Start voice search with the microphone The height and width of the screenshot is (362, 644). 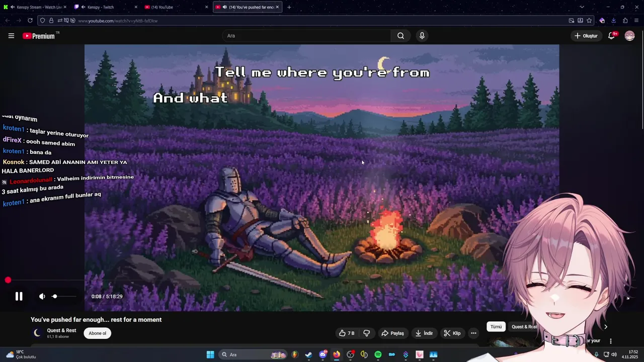point(422,36)
